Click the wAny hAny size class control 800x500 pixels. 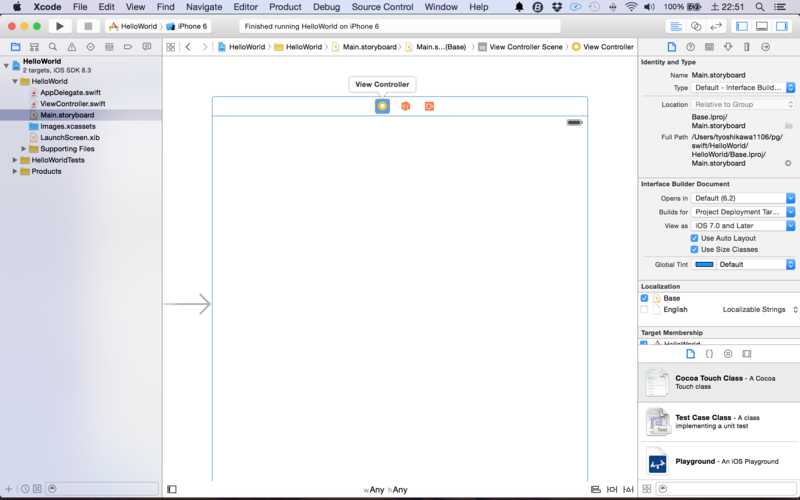pyautogui.click(x=386, y=490)
